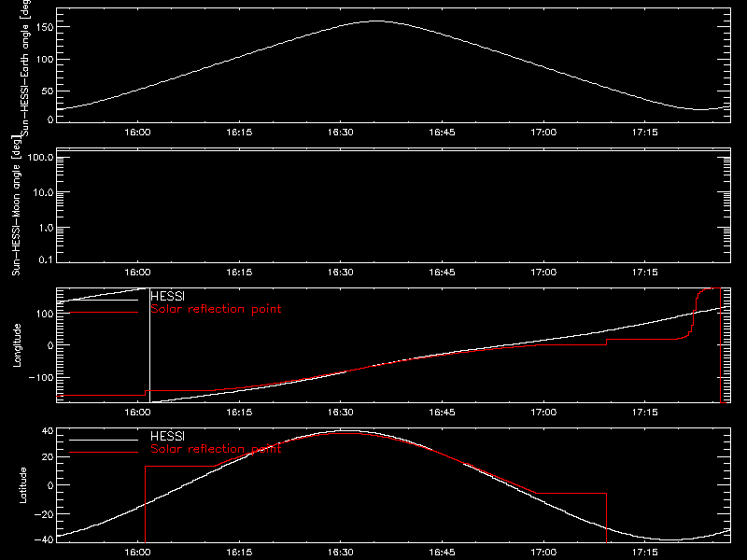Click white HESSI legend line sample in Latitude panel
Viewport: 747px width, 560px height.
104,440
